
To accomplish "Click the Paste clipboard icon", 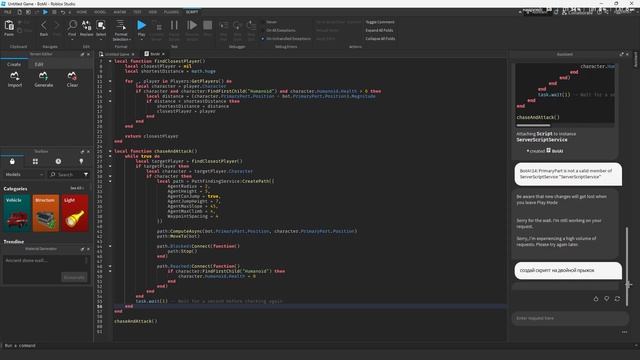I will 9,26.
